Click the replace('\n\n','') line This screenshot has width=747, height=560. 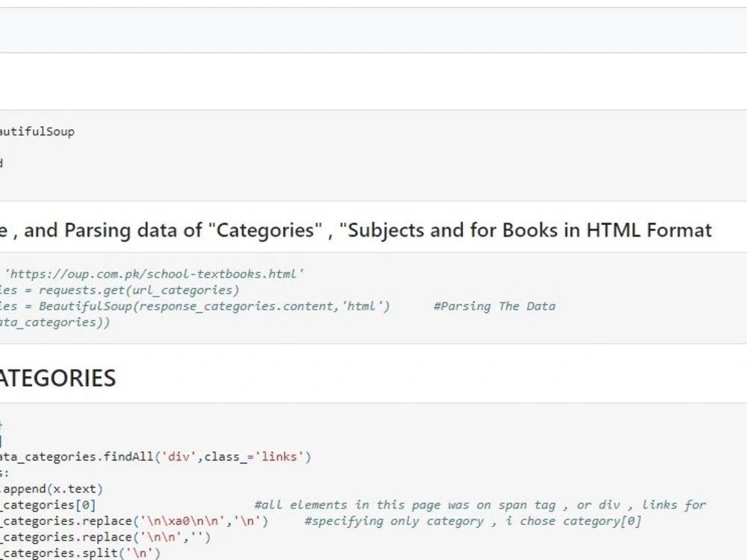click(x=105, y=537)
